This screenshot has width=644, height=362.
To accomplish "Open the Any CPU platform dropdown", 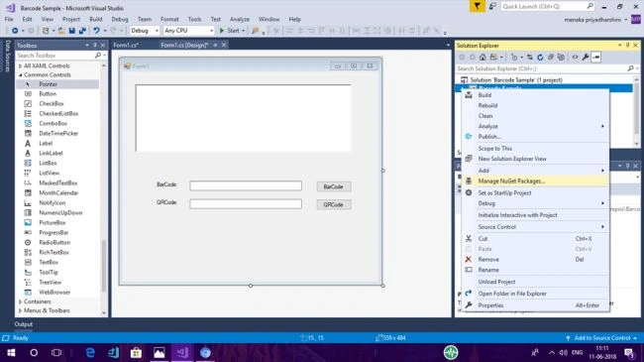I will tap(188, 31).
